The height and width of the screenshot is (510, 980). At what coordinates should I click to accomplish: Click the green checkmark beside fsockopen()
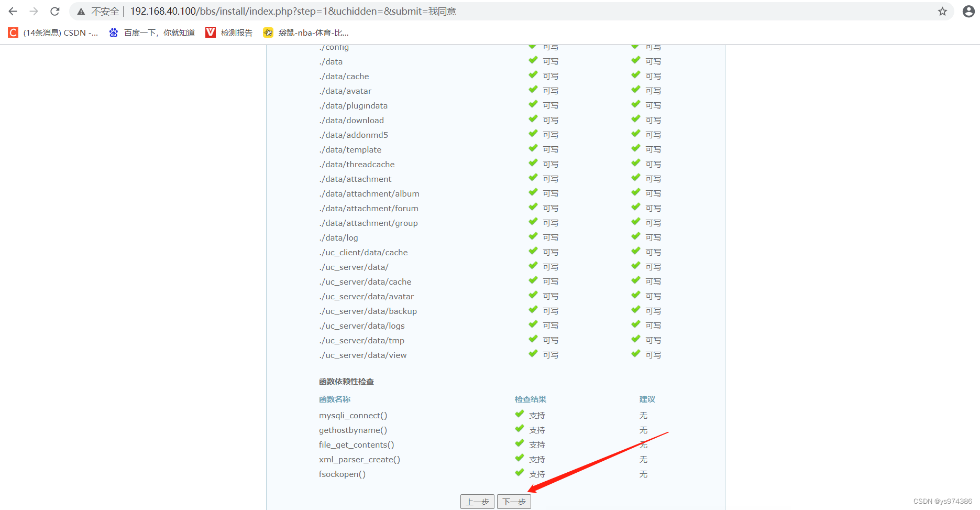pos(520,473)
